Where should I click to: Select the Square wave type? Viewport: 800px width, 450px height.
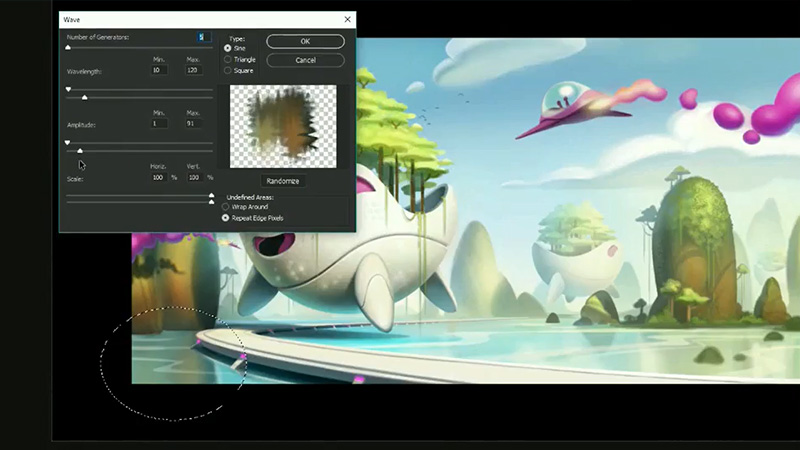(228, 70)
